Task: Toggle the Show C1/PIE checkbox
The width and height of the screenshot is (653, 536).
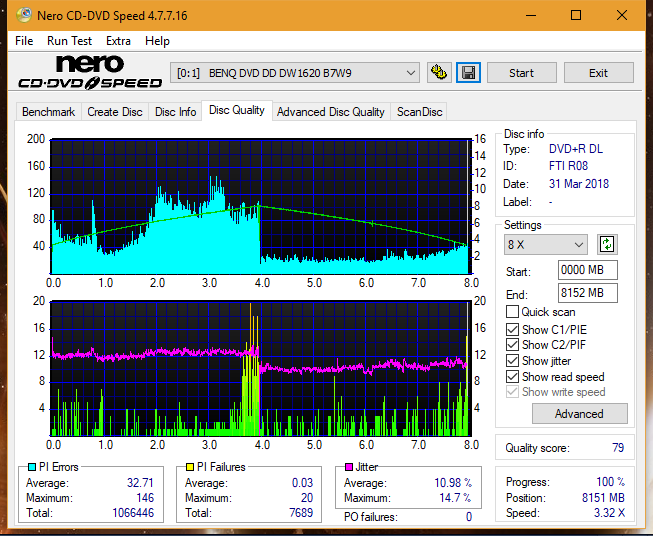Action: pyautogui.click(x=512, y=329)
